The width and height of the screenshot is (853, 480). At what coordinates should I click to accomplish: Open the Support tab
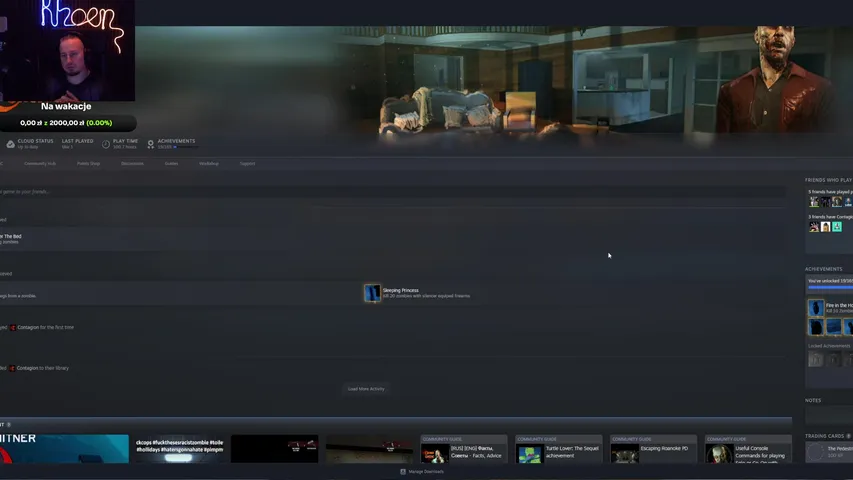pos(248,163)
